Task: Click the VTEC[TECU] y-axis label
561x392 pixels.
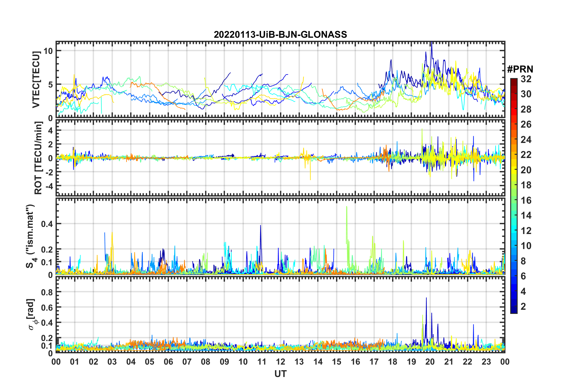Action: (x=36, y=80)
